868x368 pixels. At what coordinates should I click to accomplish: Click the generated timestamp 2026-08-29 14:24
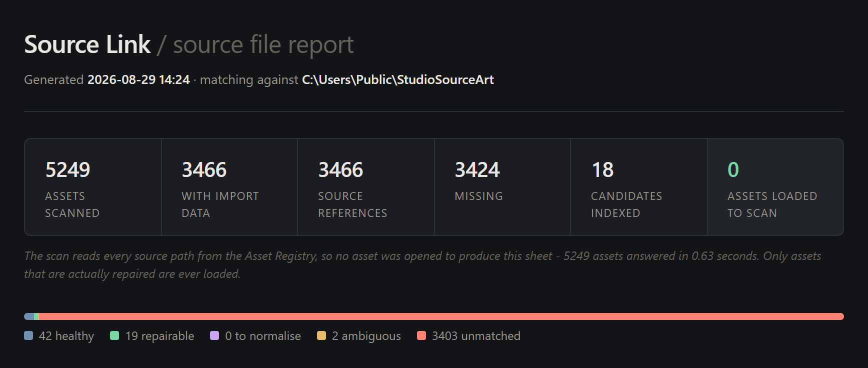[x=138, y=79]
